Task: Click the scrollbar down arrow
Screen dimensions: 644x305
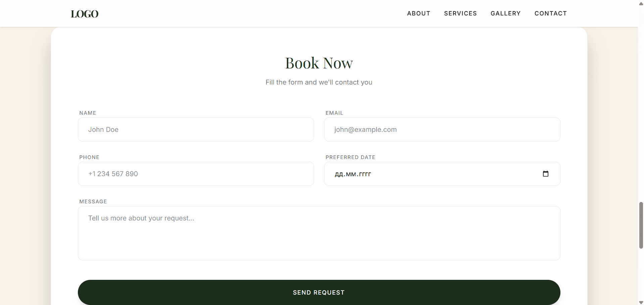Action: pos(641,302)
